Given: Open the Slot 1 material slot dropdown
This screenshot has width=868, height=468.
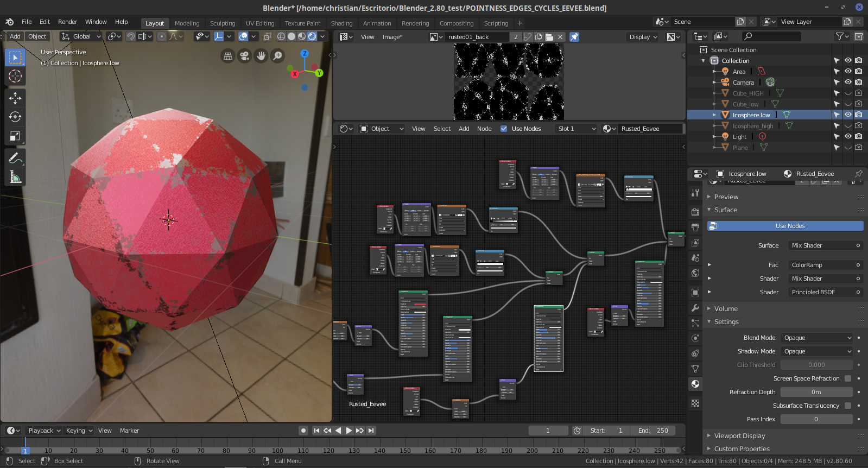Looking at the screenshot, I should pos(576,129).
